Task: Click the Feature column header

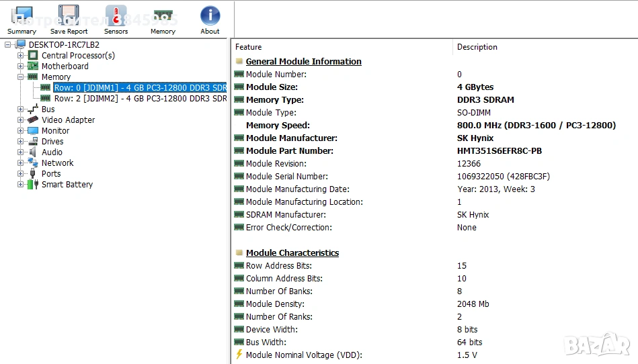Action: (x=249, y=47)
